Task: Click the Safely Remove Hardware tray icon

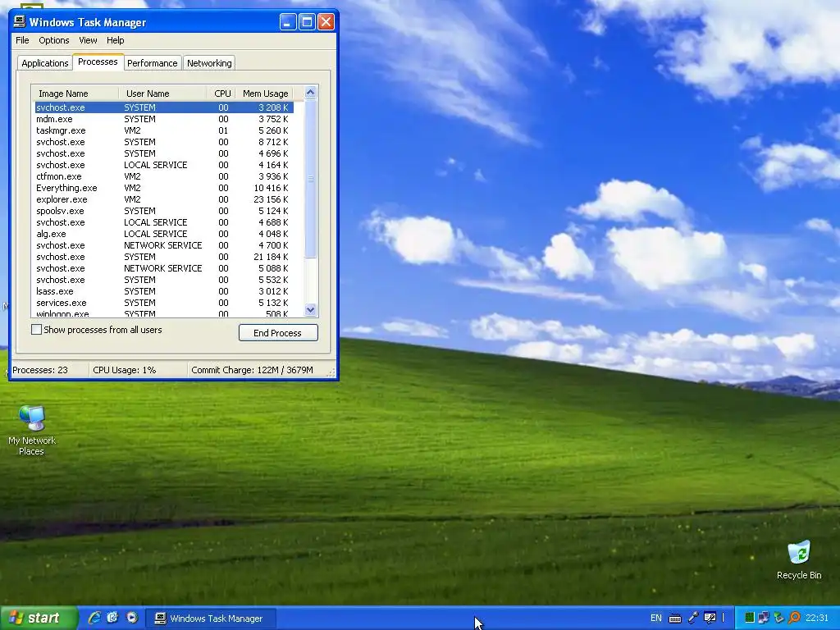Action: coord(779,619)
